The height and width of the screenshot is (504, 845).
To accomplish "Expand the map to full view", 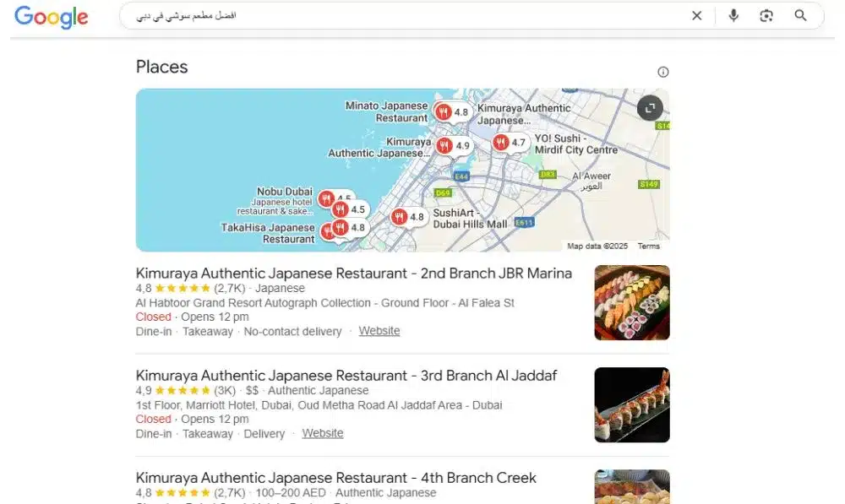I will 650,108.
